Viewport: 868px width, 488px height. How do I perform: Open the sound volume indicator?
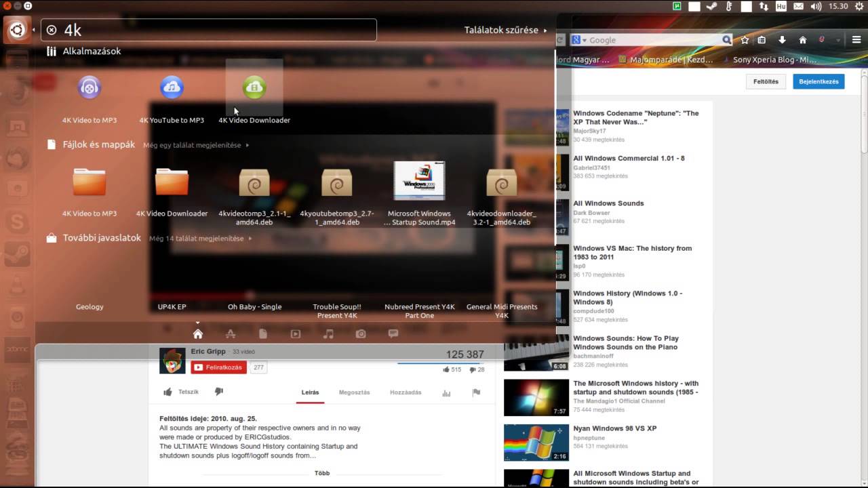click(x=816, y=6)
